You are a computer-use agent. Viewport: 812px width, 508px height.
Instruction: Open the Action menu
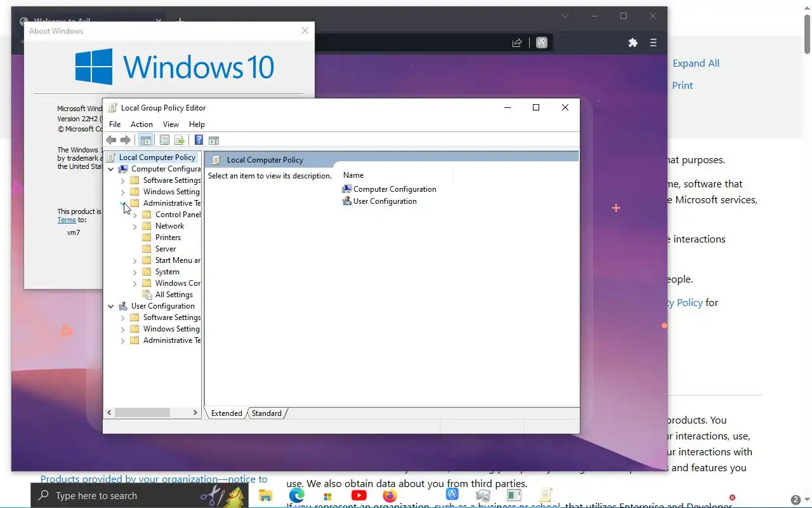click(x=141, y=124)
